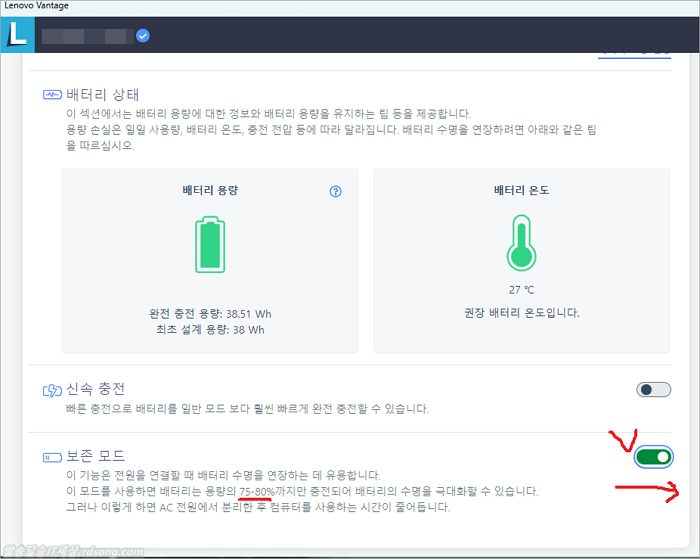Screen dimensions: 700x559
Task: Click the 배터리 상태 heading icon
Action: (x=52, y=95)
